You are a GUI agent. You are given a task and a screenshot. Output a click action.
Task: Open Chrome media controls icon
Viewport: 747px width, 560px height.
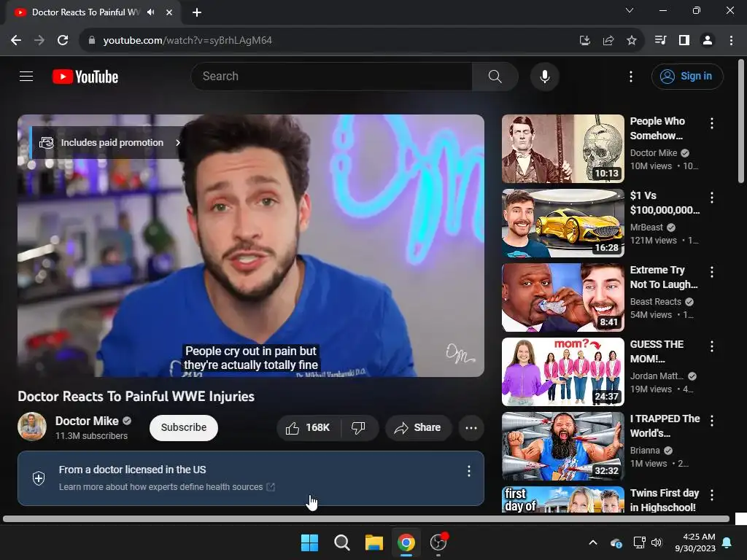coord(660,41)
